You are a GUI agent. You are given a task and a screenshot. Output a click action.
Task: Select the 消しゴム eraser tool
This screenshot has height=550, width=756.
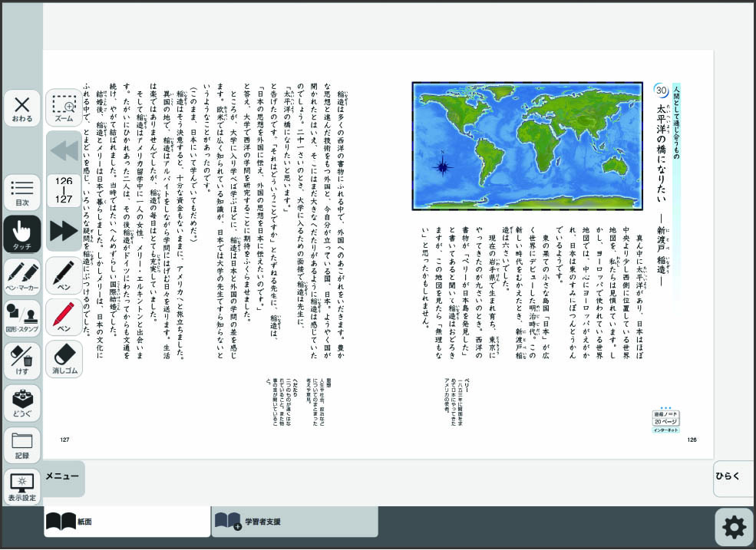[x=64, y=359]
